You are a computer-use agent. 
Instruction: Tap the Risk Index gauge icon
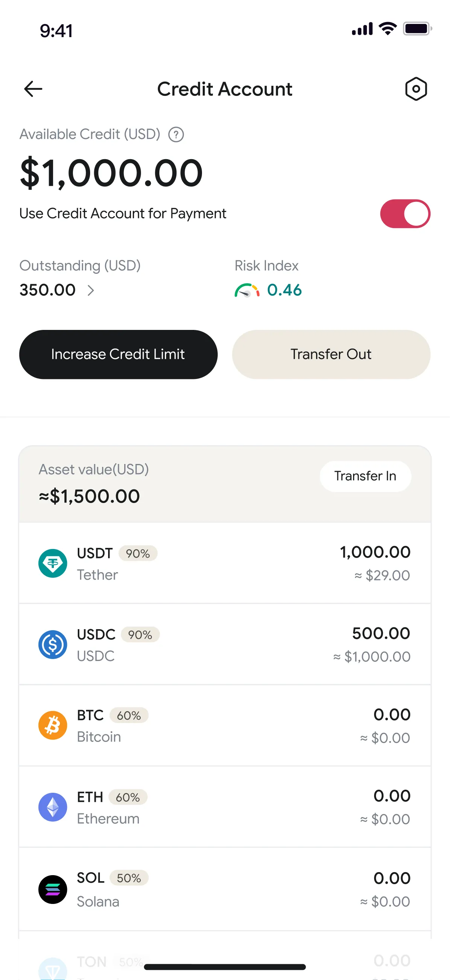(x=247, y=291)
